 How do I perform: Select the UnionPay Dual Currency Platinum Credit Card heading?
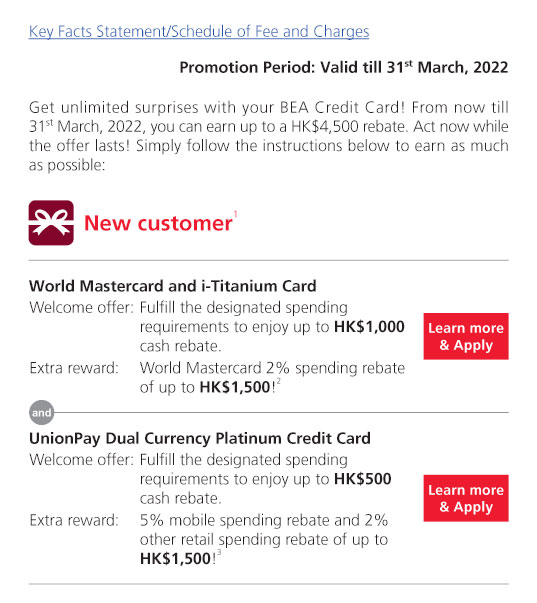pyautogui.click(x=200, y=438)
